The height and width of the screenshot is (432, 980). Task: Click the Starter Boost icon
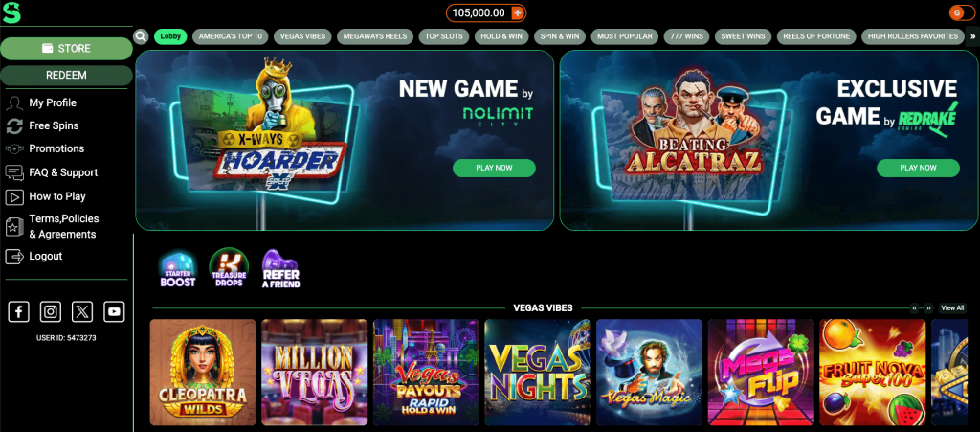tap(177, 268)
